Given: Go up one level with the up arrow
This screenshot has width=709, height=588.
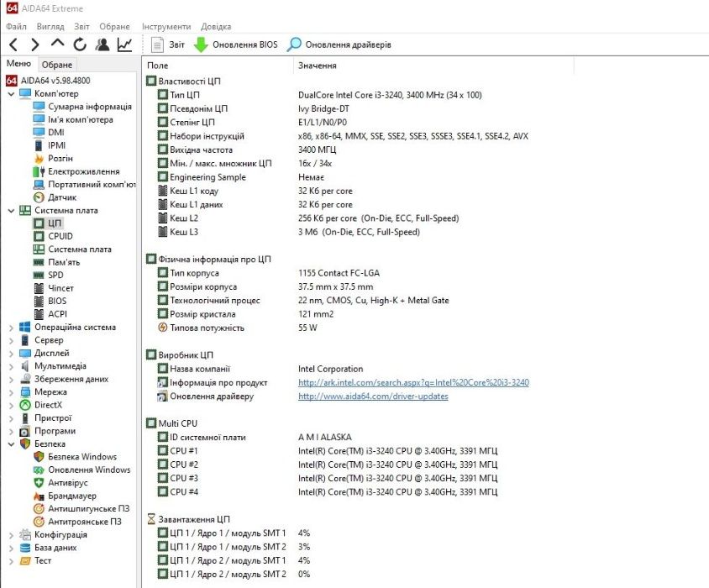Looking at the screenshot, I should click(x=57, y=44).
